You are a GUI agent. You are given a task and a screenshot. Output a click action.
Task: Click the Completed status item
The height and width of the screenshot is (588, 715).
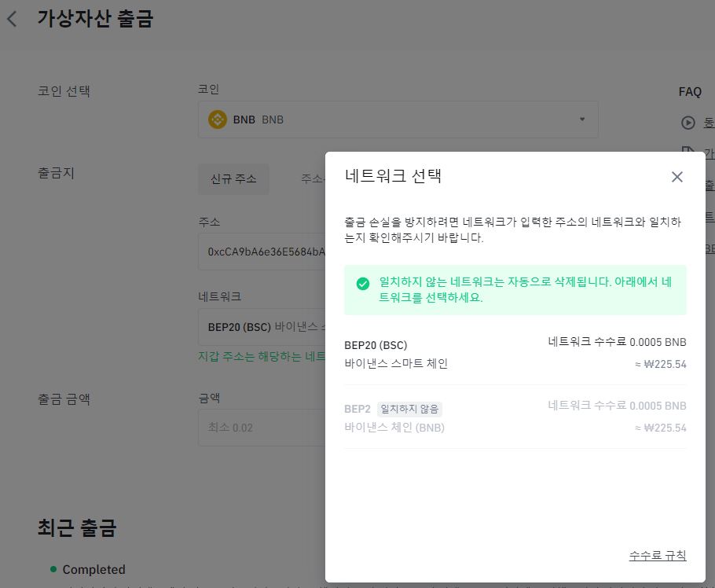(x=87, y=569)
